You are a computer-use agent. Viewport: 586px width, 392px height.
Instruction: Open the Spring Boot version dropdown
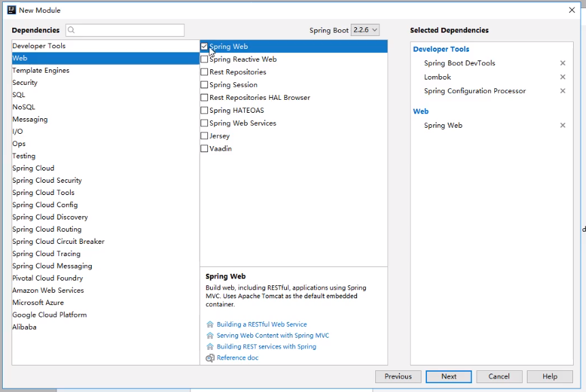pyautogui.click(x=365, y=30)
